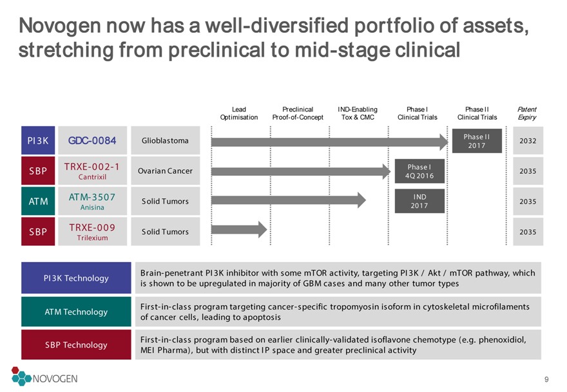This screenshot has width=567, height=392.
Task: Click the TRXE-009 Trilexium label
Action: pos(93,232)
